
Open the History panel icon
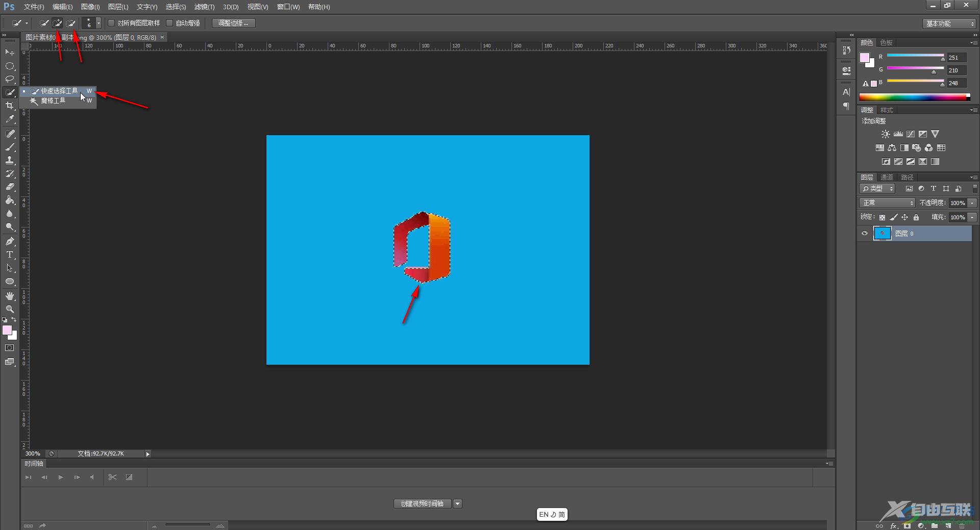[847, 50]
